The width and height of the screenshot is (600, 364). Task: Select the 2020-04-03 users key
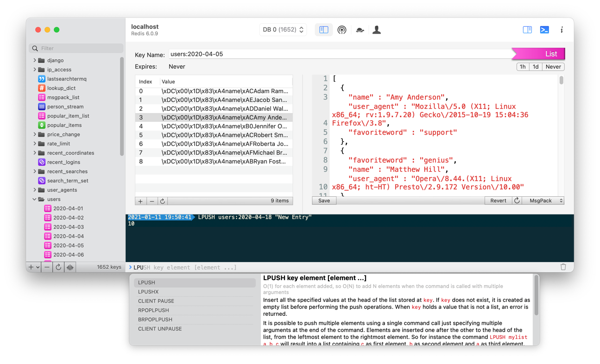68,227
